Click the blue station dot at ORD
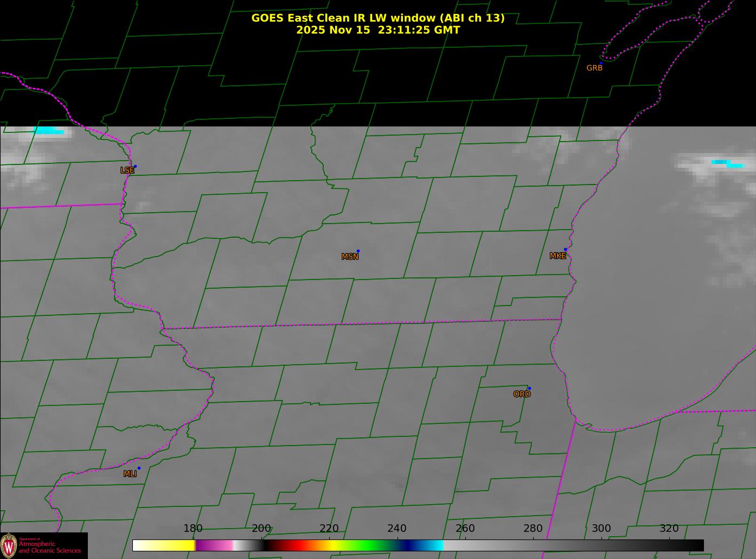Viewport: 756px width, 559px height. (x=529, y=389)
